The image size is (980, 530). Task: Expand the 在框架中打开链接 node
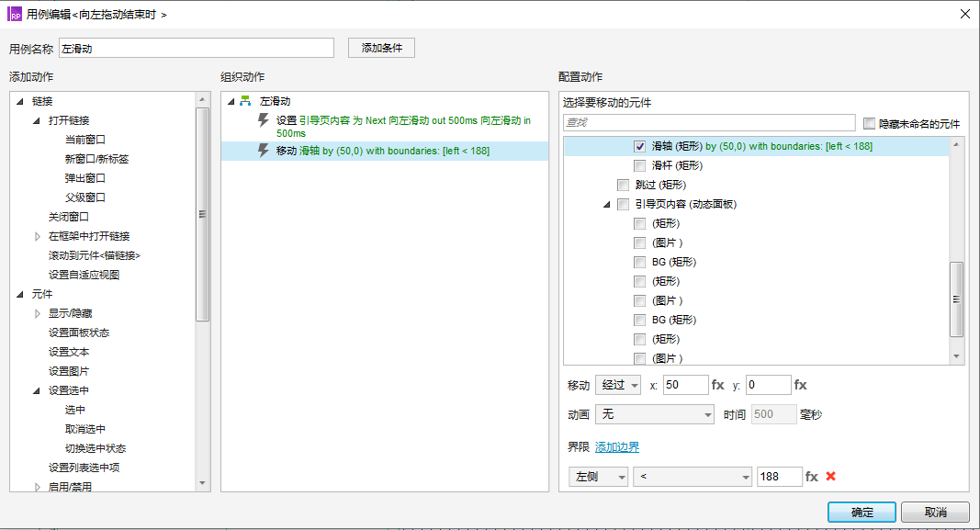click(x=37, y=236)
